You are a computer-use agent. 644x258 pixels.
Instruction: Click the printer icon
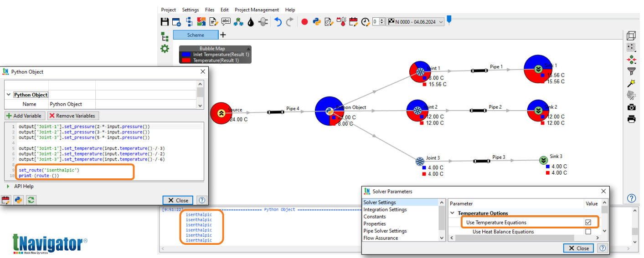coord(632,119)
